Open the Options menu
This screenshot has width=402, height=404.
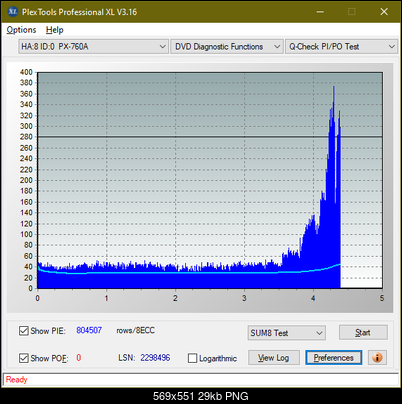[21, 30]
